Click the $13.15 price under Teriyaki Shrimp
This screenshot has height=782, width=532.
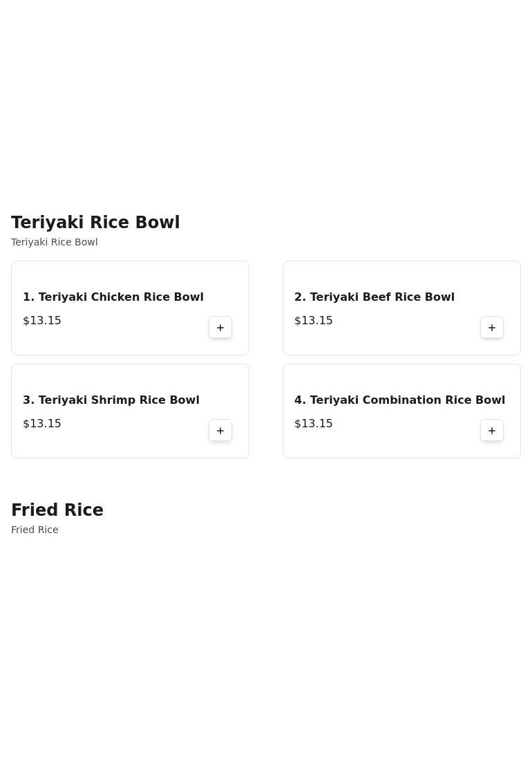click(42, 424)
